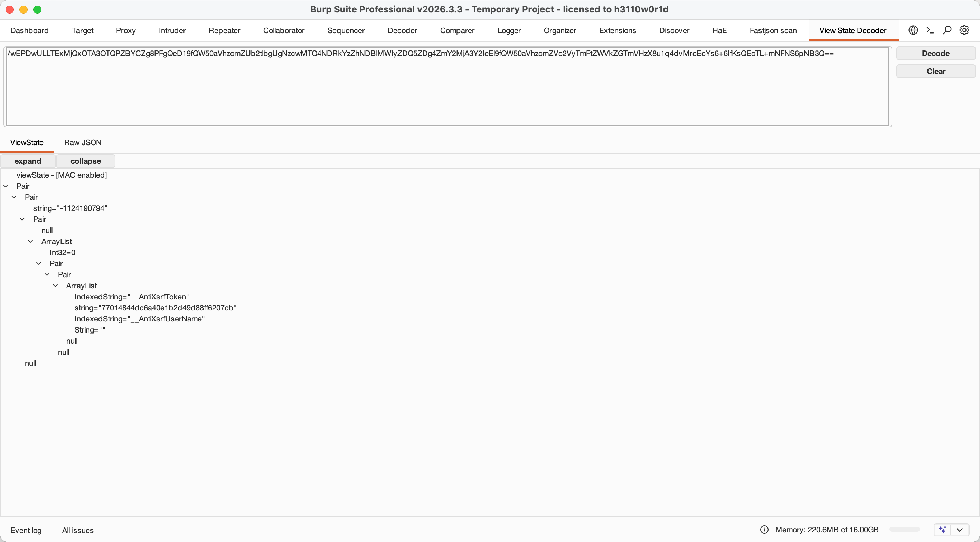
Task: Switch to the Raw JSON tab
Action: pos(83,143)
